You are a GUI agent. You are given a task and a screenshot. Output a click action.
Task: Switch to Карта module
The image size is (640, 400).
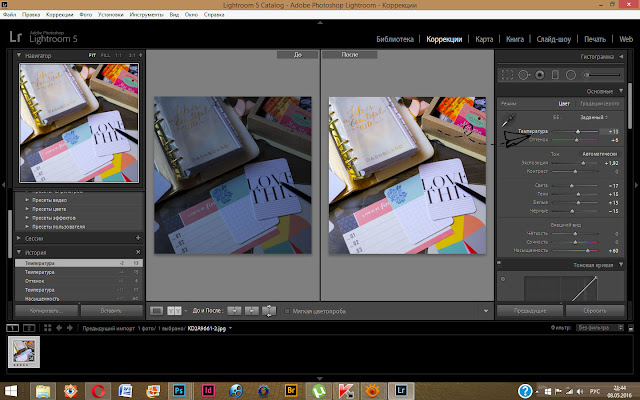point(484,39)
